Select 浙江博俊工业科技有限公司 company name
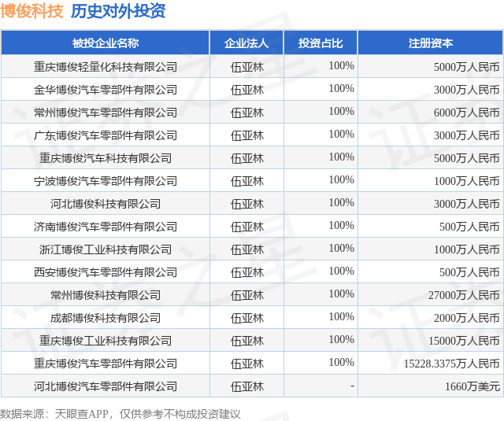The width and height of the screenshot is (504, 421). pyautogui.click(x=106, y=249)
